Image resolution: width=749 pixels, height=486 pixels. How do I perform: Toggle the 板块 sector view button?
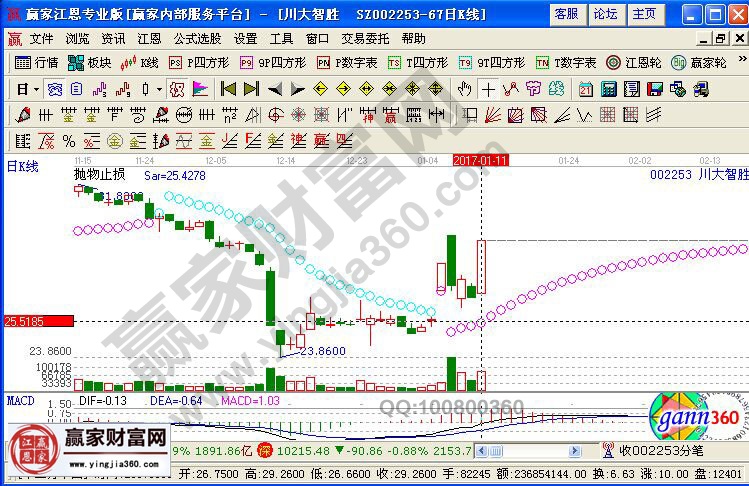[x=88, y=62]
